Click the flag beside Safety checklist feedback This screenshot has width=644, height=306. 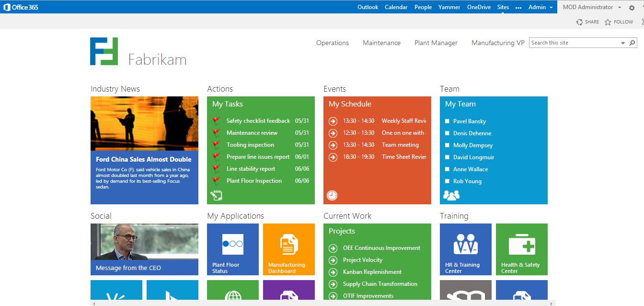click(x=216, y=121)
